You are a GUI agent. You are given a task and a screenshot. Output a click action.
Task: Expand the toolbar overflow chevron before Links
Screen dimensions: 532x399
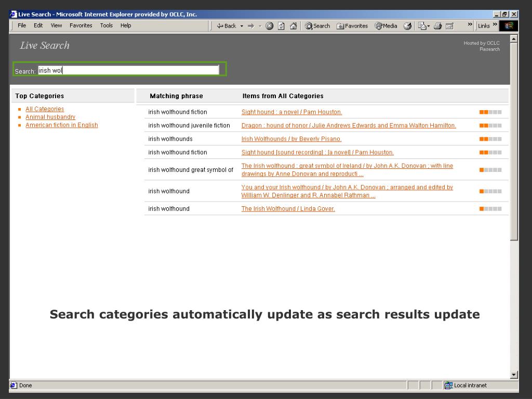(470, 24)
